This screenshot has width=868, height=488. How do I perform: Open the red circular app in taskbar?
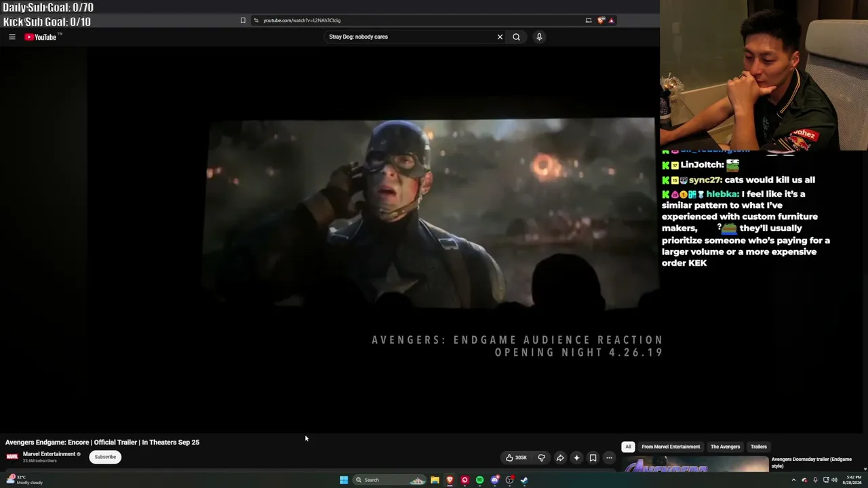[465, 480]
